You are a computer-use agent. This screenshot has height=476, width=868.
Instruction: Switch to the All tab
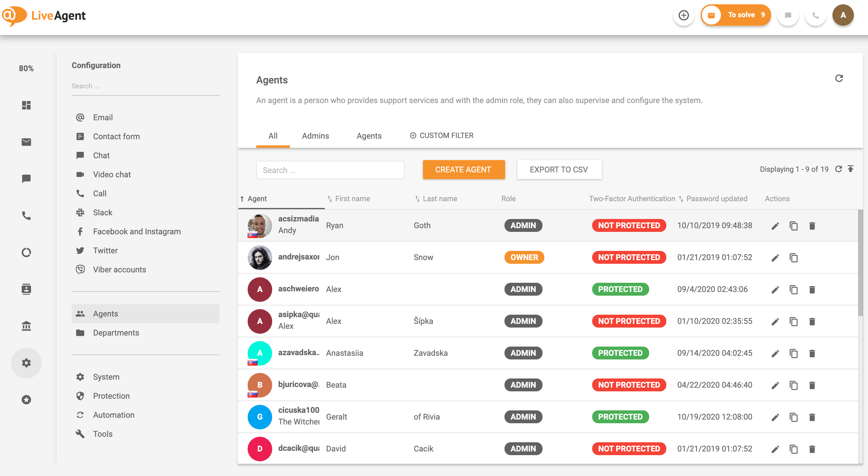click(273, 136)
